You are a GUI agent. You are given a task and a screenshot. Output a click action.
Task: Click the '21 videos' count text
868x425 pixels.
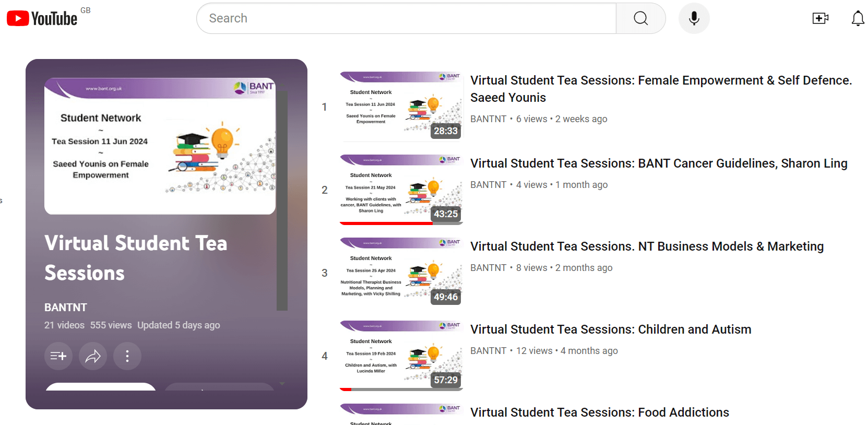point(64,325)
